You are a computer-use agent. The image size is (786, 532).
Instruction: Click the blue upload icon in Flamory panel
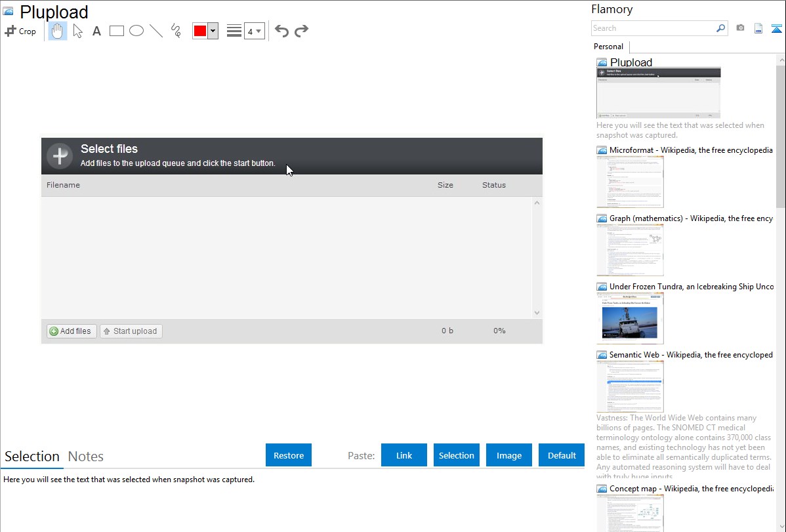coord(776,28)
